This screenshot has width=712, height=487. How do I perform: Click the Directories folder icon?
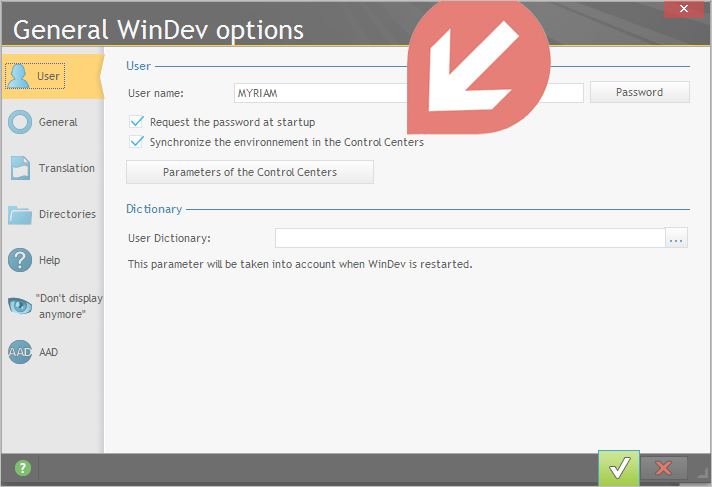tap(20, 214)
